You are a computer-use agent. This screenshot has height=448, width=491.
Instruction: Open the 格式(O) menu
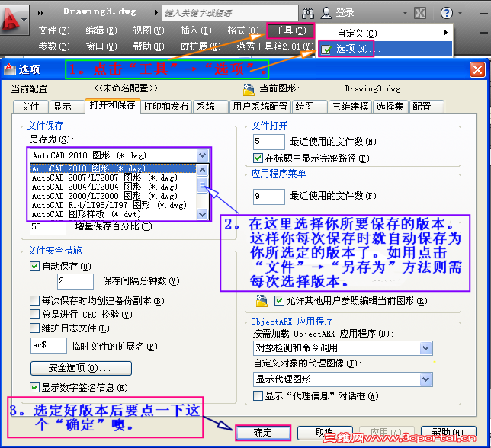click(243, 30)
